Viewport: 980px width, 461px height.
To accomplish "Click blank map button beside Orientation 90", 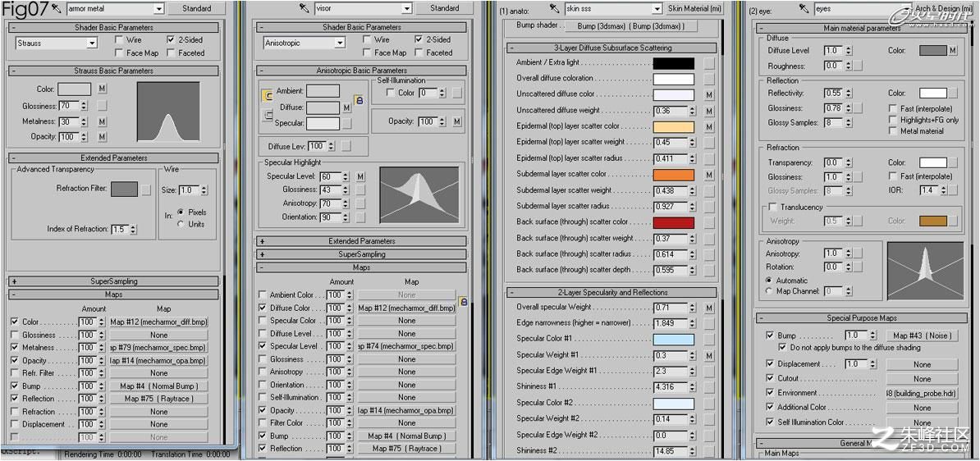I will click(360, 217).
